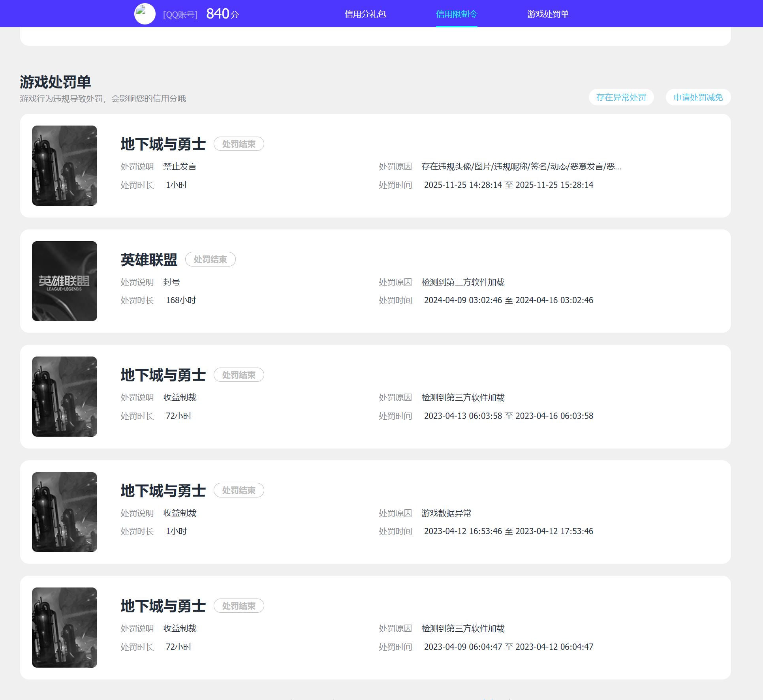Open the 信用分礼包 tab
The image size is (763, 700).
click(x=365, y=14)
